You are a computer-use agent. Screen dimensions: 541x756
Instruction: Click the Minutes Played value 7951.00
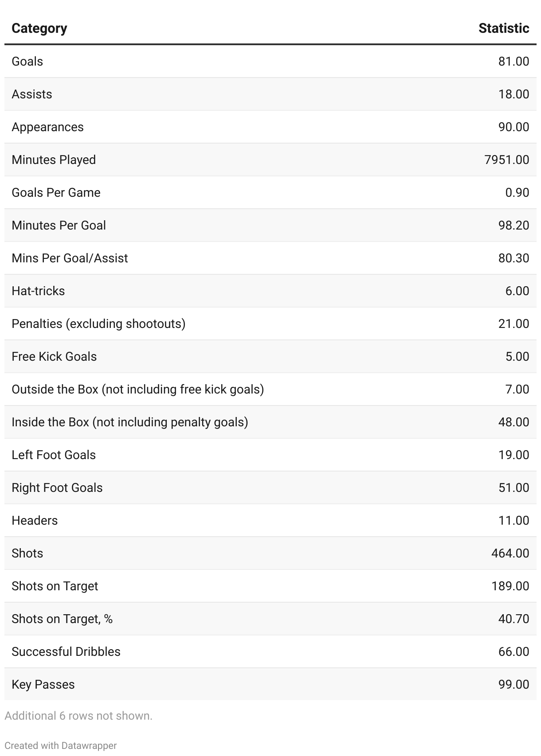[506, 160]
